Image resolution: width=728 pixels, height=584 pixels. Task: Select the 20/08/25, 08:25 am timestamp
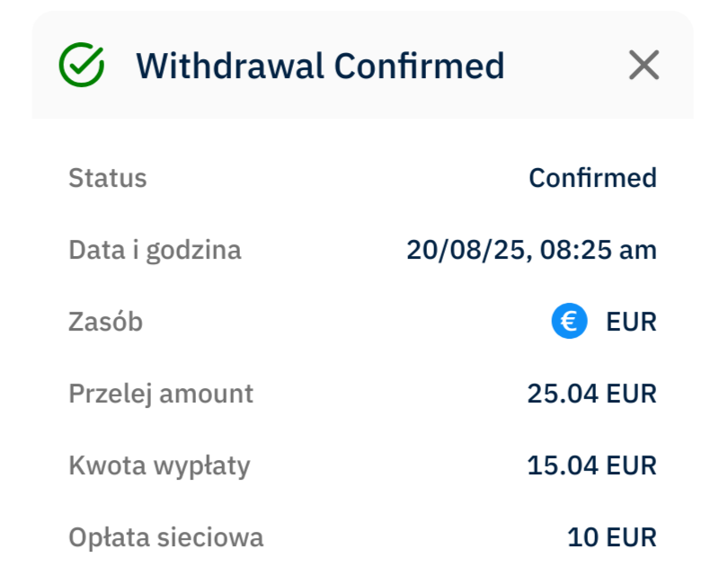[x=531, y=250]
